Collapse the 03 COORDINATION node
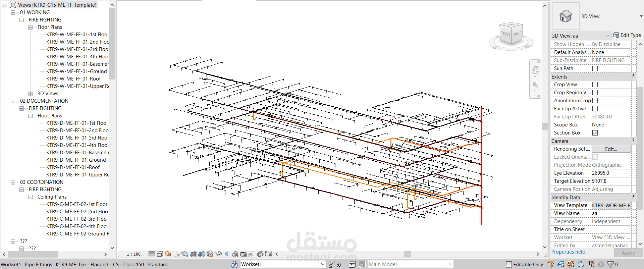The height and width of the screenshot is (269, 644). pyautogui.click(x=13, y=182)
